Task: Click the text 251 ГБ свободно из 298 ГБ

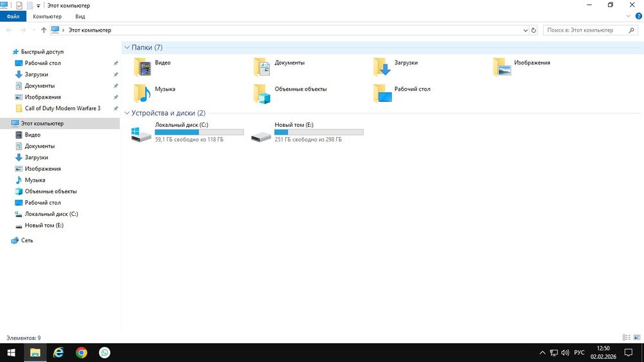Action: (x=308, y=140)
